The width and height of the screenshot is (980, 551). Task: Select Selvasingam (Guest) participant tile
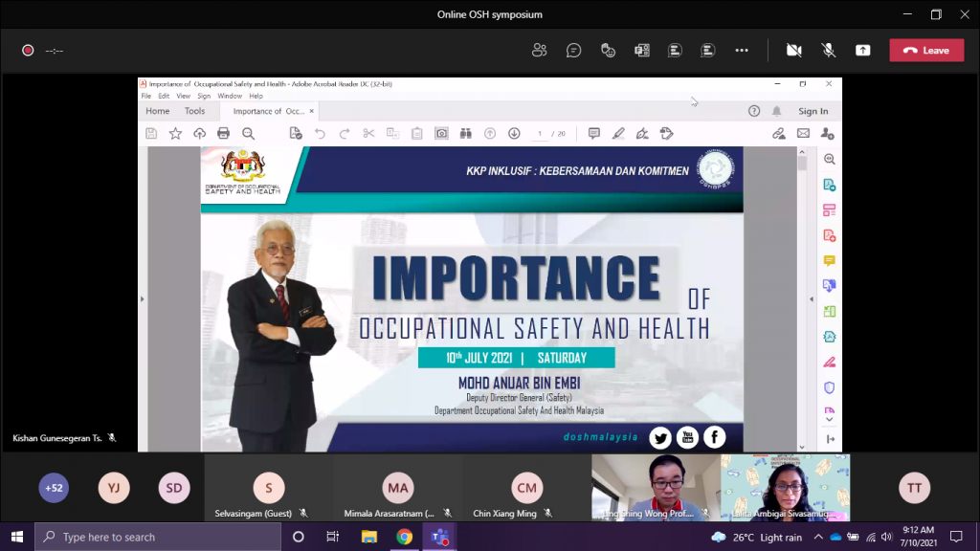[x=269, y=488]
